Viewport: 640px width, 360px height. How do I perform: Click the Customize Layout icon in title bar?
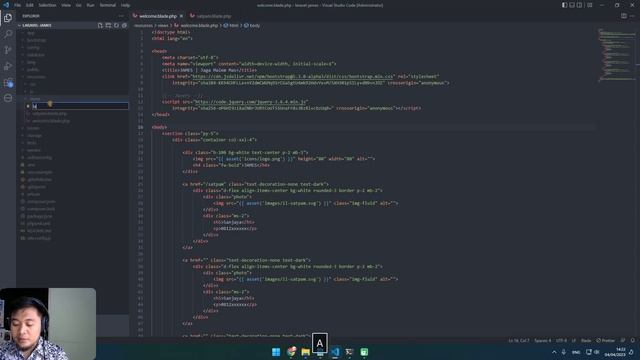tap(589, 5)
